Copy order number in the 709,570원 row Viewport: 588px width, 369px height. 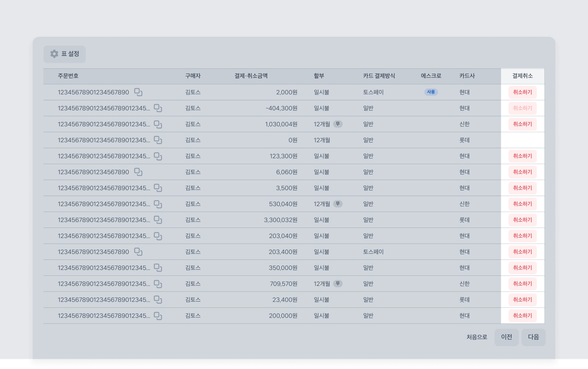pos(158,284)
